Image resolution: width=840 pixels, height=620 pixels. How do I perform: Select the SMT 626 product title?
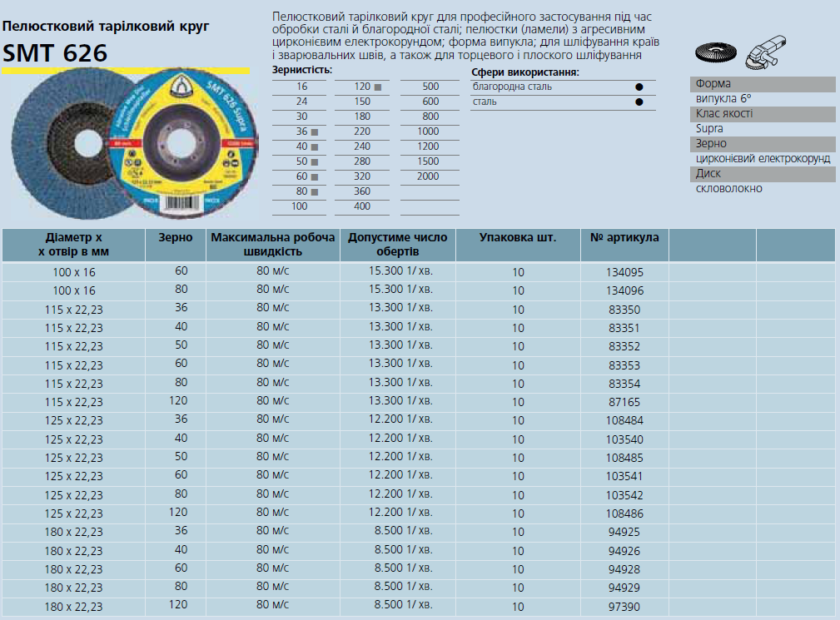tap(55, 53)
